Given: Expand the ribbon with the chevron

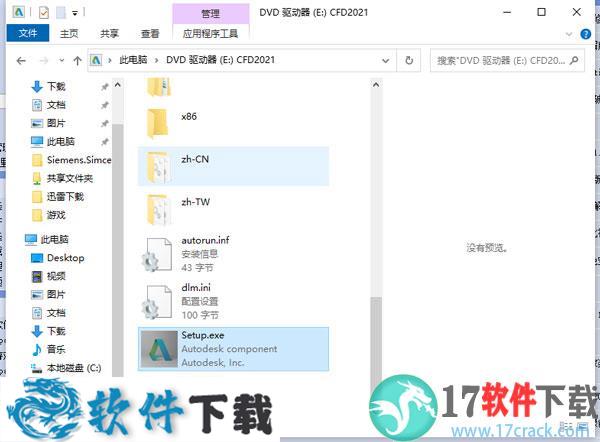Looking at the screenshot, I should (569, 34).
